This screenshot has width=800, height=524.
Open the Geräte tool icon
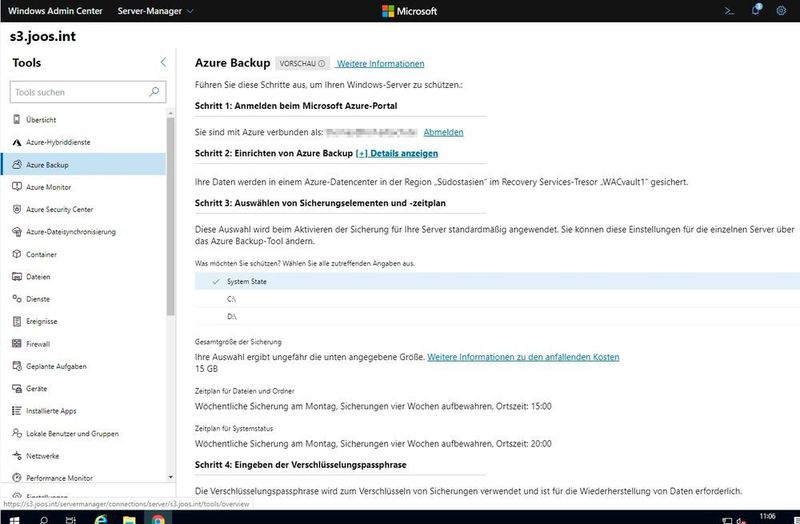(x=17, y=389)
